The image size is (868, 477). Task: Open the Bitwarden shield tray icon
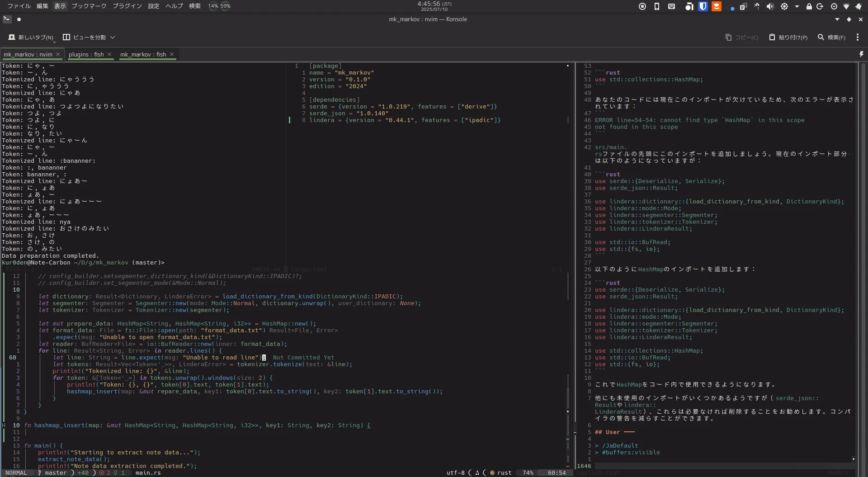tap(703, 6)
